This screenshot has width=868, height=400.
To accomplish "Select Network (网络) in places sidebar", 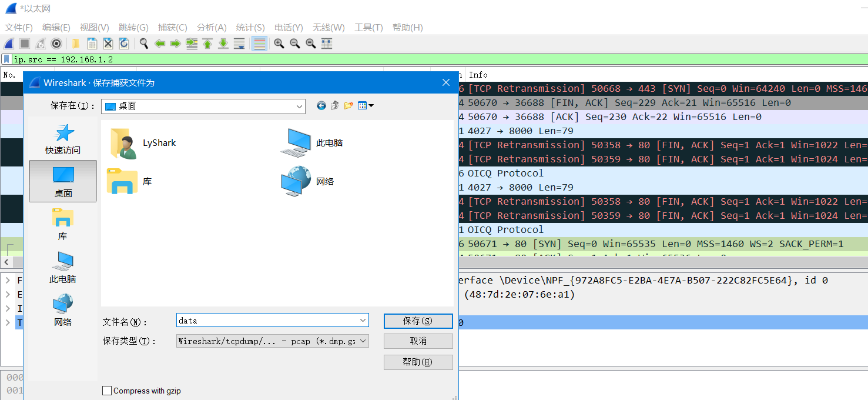I will coord(63,311).
